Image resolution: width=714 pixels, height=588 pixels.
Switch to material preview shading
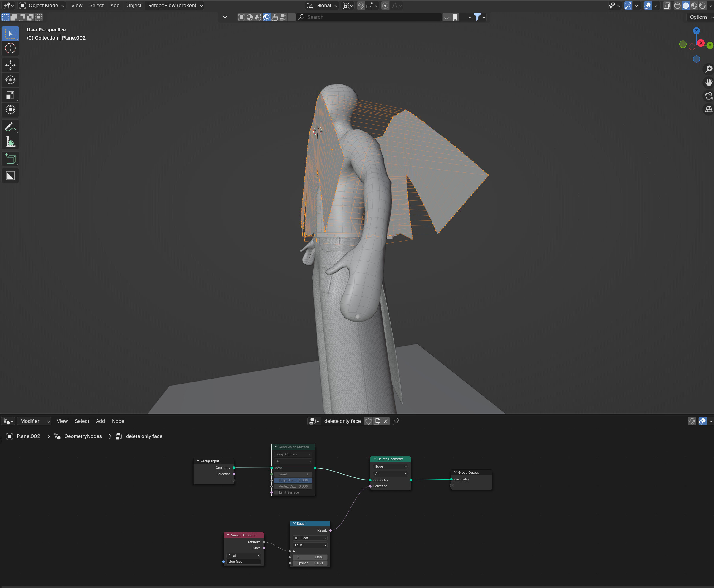[694, 5]
